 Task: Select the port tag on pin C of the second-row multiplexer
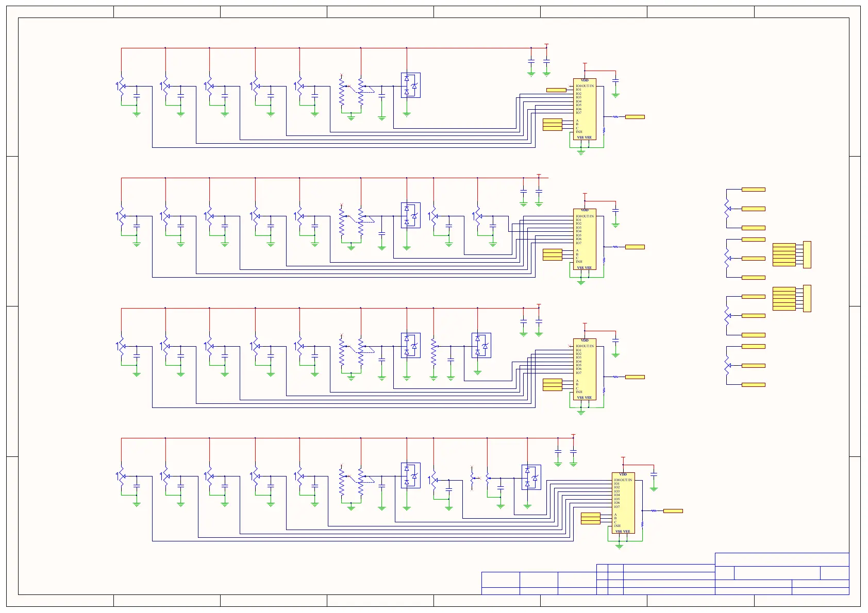(x=553, y=258)
